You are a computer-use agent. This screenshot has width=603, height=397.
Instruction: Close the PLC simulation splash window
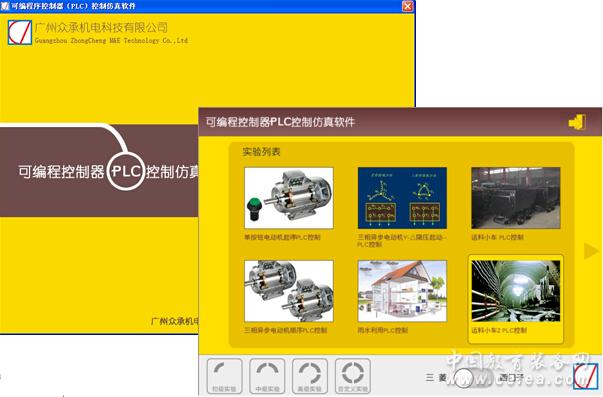click(407, 6)
